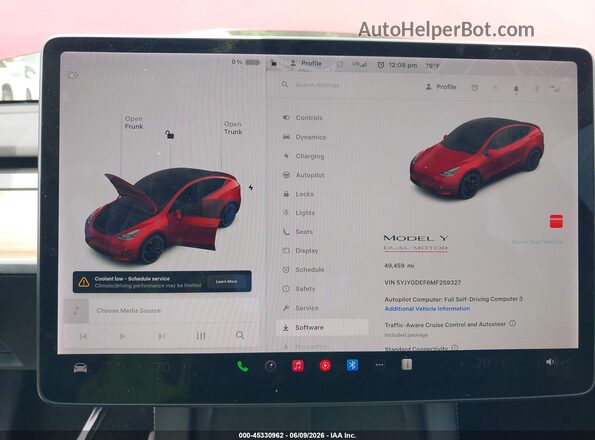
Task: Tap the Search Settings field
Action: (x=317, y=85)
